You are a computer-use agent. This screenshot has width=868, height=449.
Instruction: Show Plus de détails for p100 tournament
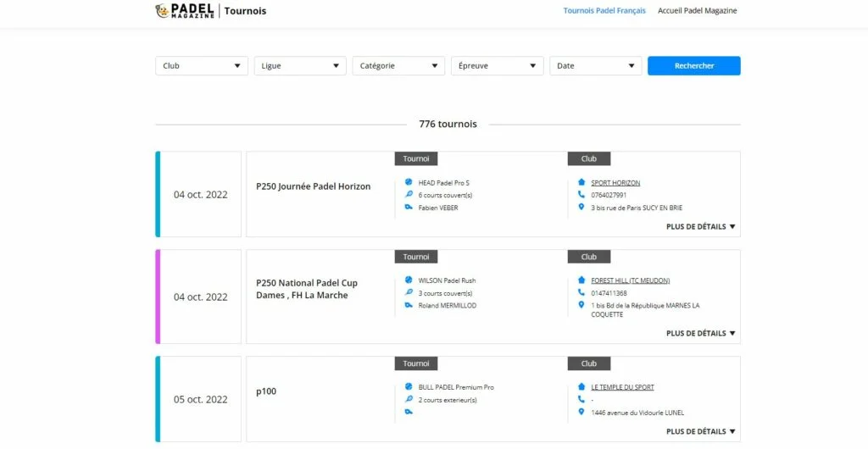(x=700, y=431)
